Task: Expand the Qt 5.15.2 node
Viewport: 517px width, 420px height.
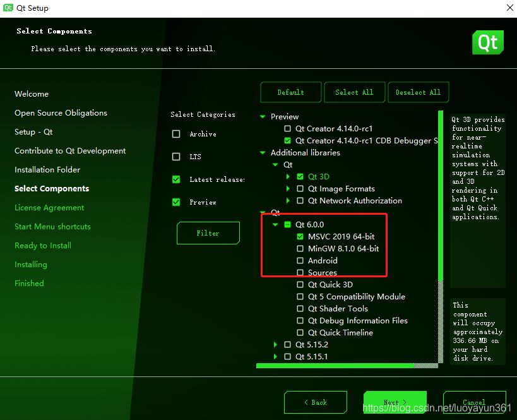Action: 275,344
